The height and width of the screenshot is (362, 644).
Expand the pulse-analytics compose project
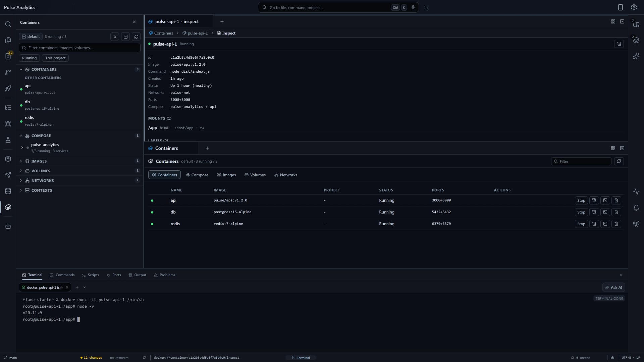(x=22, y=147)
